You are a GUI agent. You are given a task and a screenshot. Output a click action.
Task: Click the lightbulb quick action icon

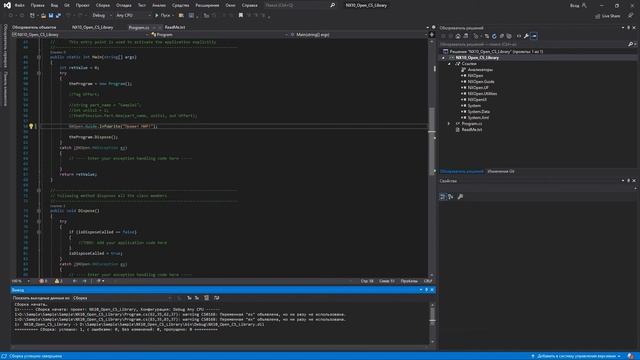click(x=31, y=126)
